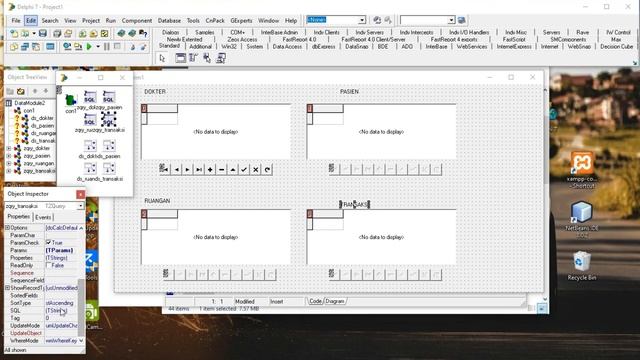This screenshot has height=360, width=640.
Task: Toggle the ReadOnly False checkbox
Action: (x=49, y=265)
